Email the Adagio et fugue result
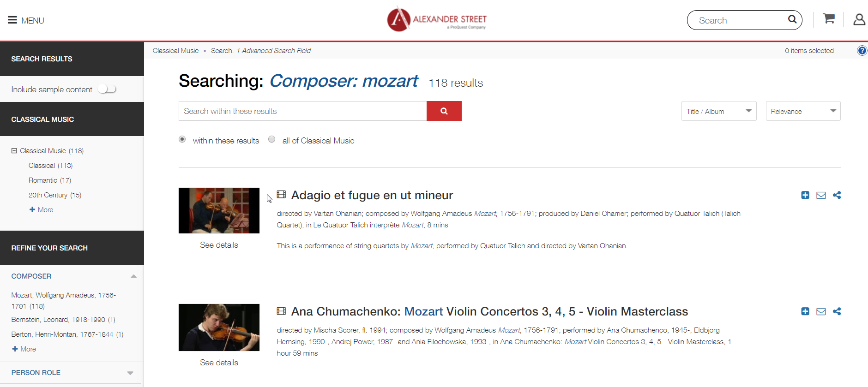 click(x=821, y=196)
